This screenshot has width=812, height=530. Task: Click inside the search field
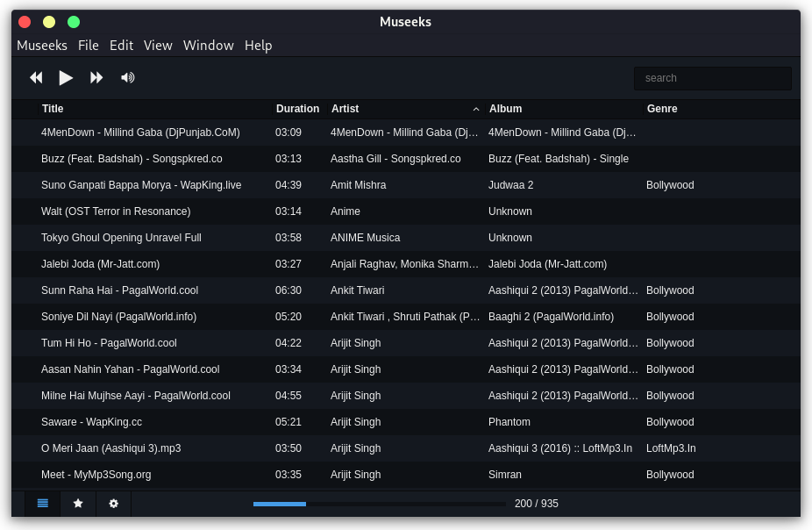712,78
